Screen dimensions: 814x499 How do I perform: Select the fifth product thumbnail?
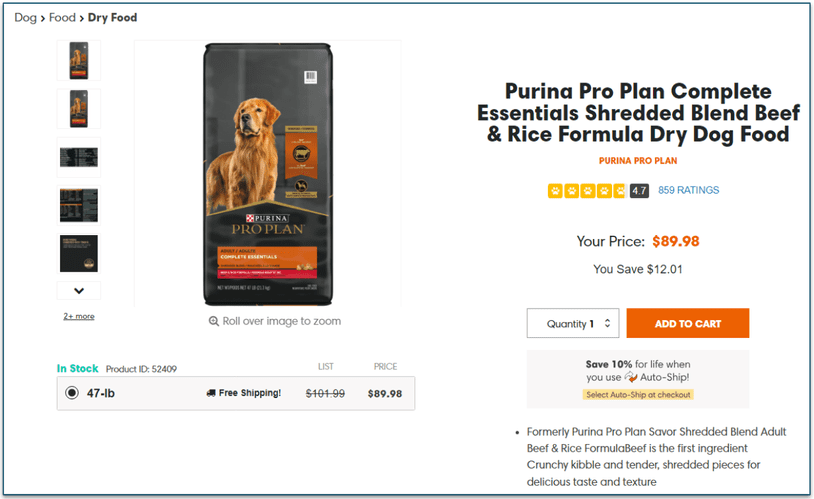pos(79,253)
